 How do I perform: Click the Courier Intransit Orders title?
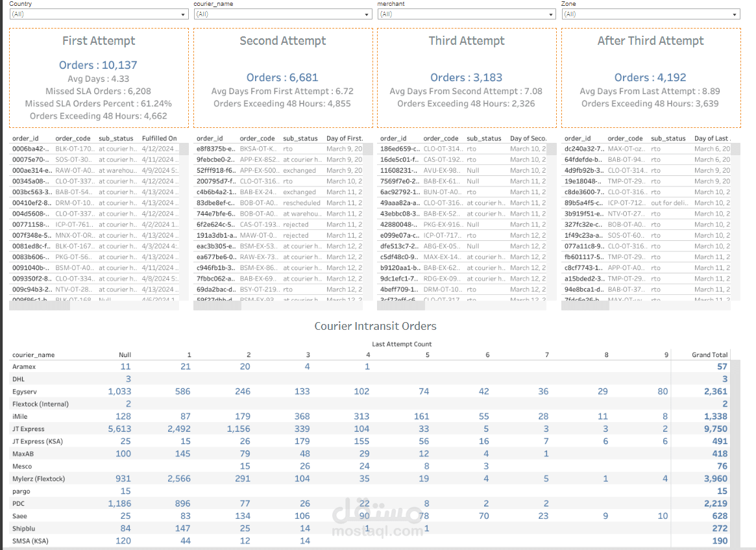tap(376, 327)
